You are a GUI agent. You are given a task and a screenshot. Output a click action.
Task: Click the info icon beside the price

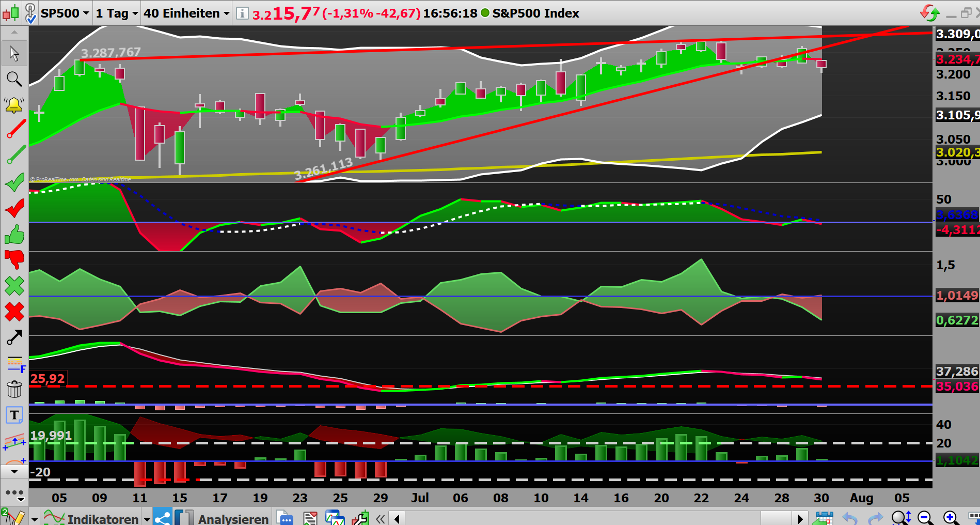point(242,13)
